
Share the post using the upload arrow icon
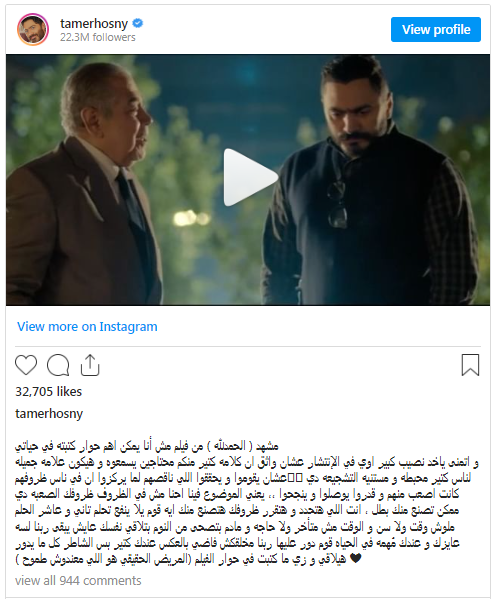click(x=90, y=365)
